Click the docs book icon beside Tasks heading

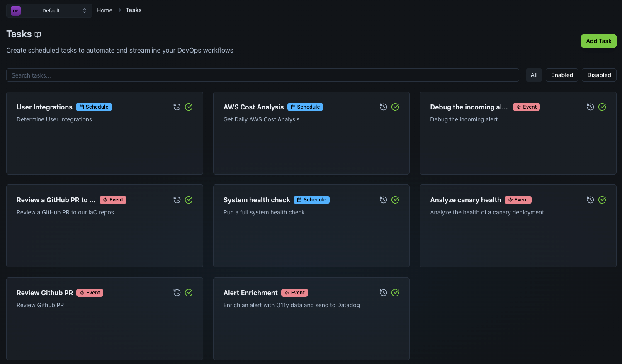coord(38,35)
